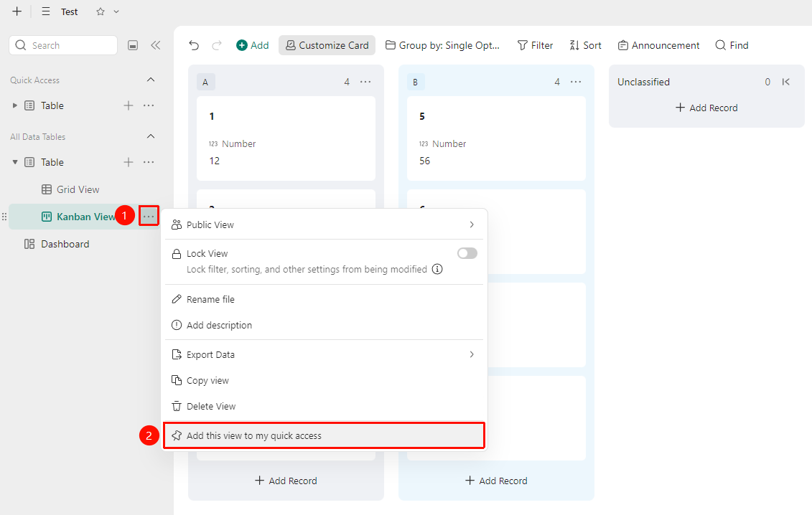Select Delete View in the menu
Screen dimensions: 812x515
point(325,406)
